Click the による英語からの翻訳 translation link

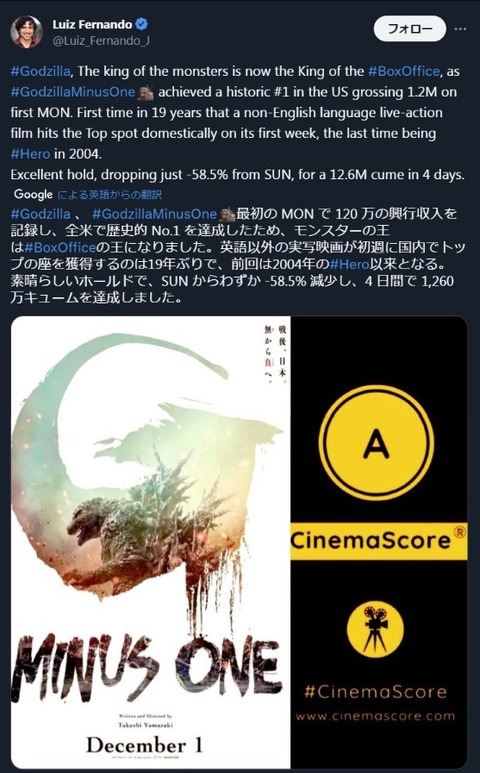(x=109, y=195)
